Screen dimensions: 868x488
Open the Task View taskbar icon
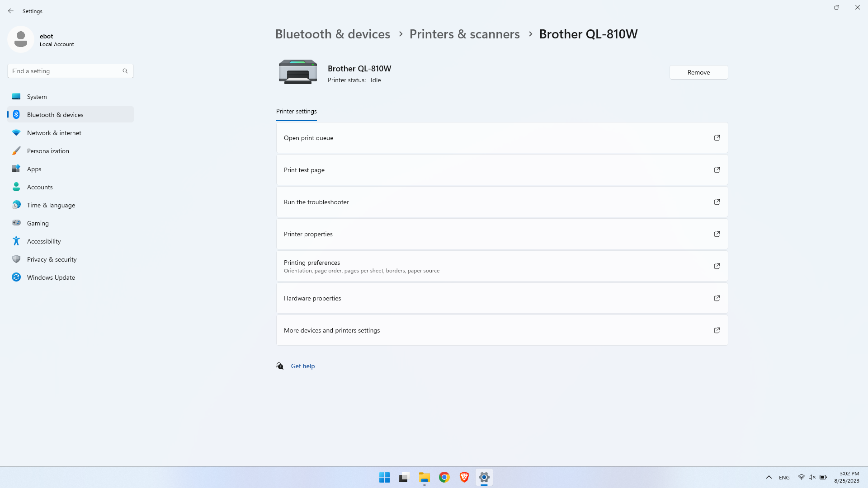[x=405, y=477]
